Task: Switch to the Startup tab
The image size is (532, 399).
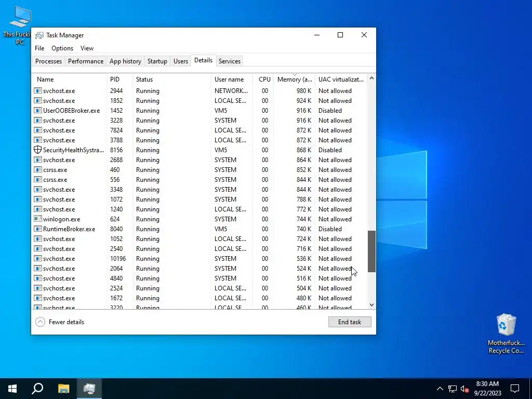Action: tap(157, 61)
